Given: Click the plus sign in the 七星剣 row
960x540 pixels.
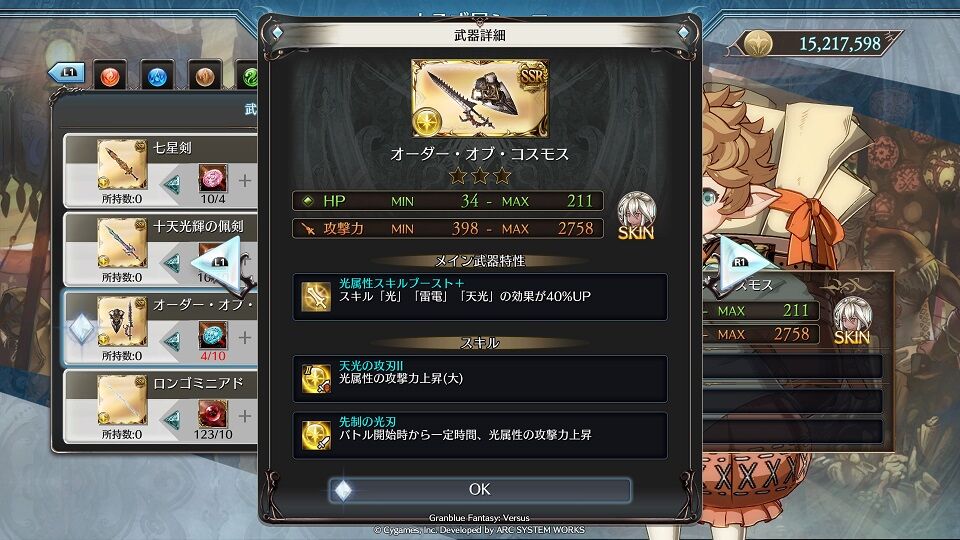Looking at the screenshot, I should point(245,181).
